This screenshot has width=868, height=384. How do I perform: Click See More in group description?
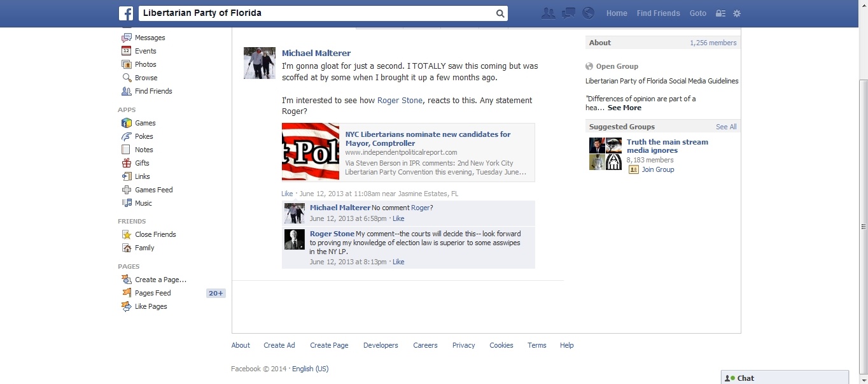tap(624, 108)
